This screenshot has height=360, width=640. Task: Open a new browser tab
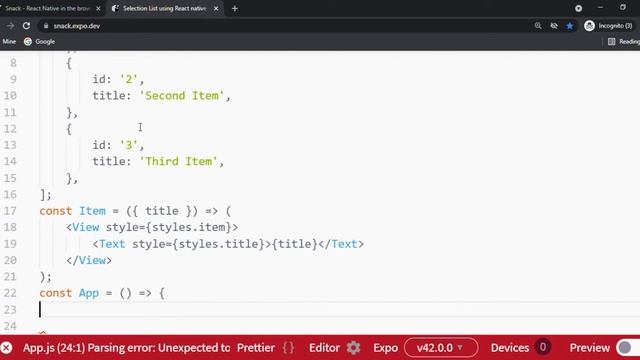click(x=235, y=9)
